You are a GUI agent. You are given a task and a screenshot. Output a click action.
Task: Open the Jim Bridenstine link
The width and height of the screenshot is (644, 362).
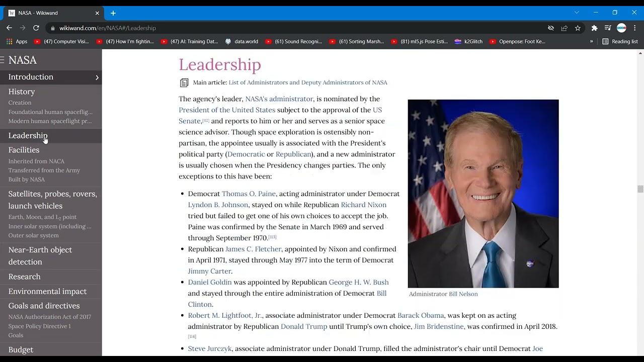(x=439, y=326)
